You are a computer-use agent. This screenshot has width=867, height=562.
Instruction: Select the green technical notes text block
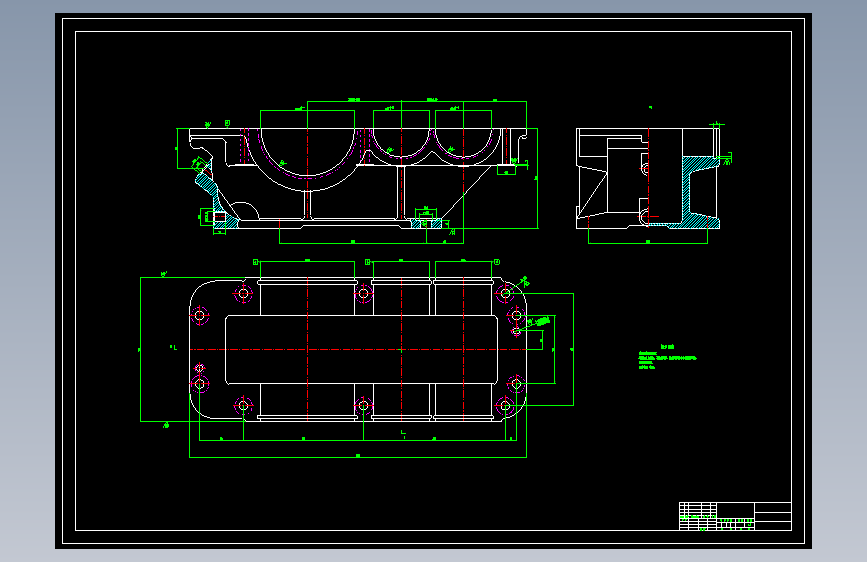click(x=667, y=357)
